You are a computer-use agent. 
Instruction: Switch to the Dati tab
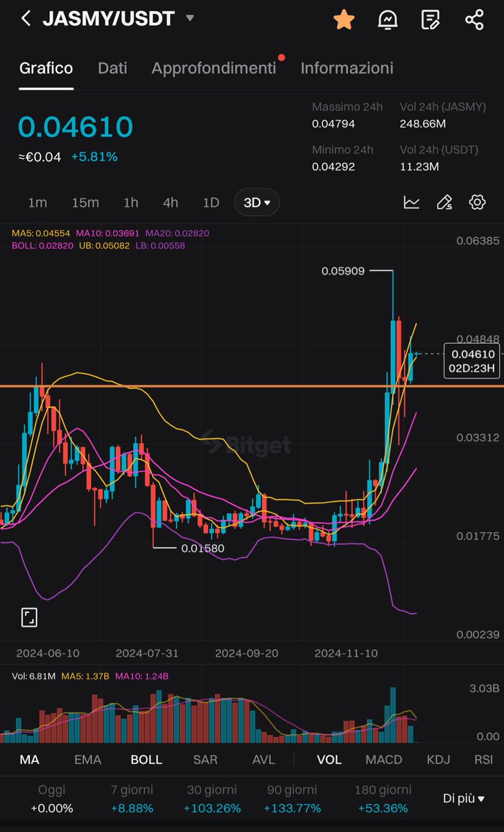pos(112,68)
